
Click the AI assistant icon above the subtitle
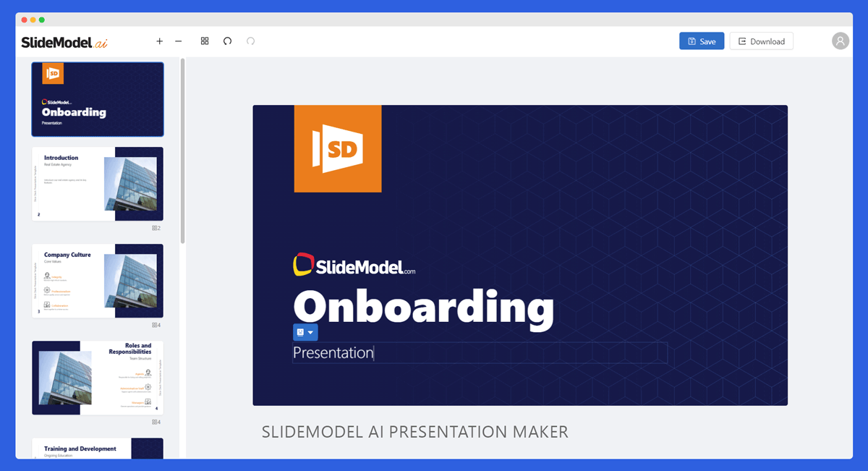(299, 331)
